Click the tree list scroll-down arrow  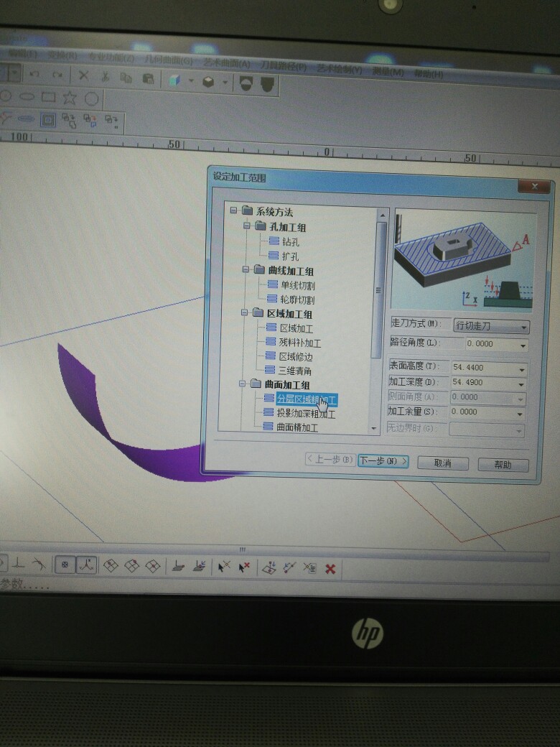pos(374,429)
